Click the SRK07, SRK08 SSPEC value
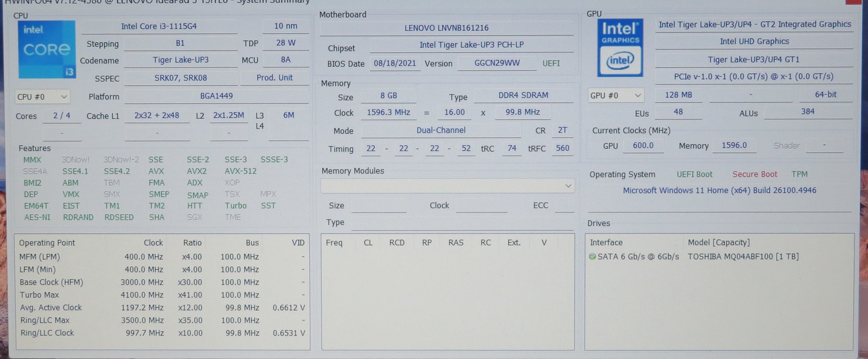The image size is (868, 359). click(181, 78)
